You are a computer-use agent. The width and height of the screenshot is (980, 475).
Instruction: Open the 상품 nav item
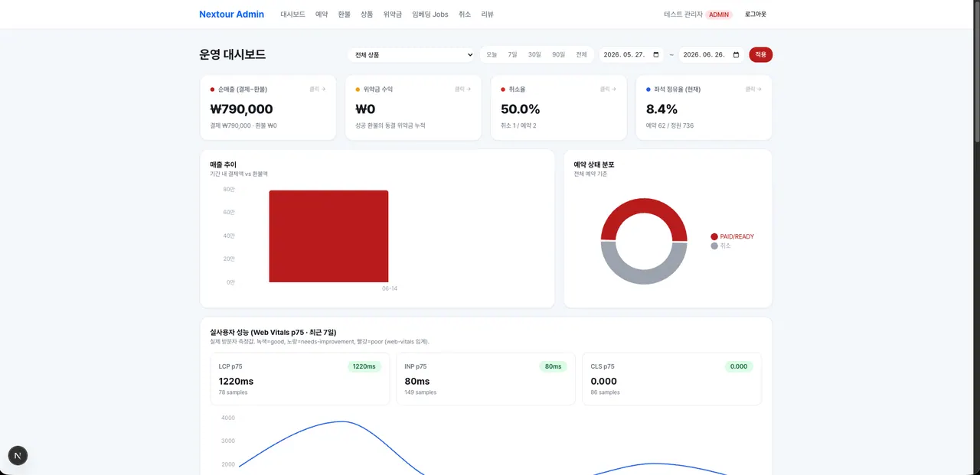[x=367, y=15]
